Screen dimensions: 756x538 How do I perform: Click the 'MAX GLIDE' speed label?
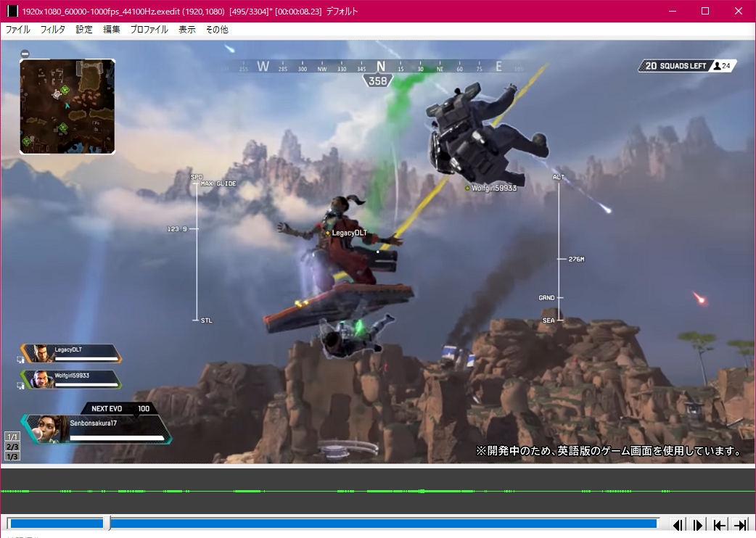[x=218, y=183]
